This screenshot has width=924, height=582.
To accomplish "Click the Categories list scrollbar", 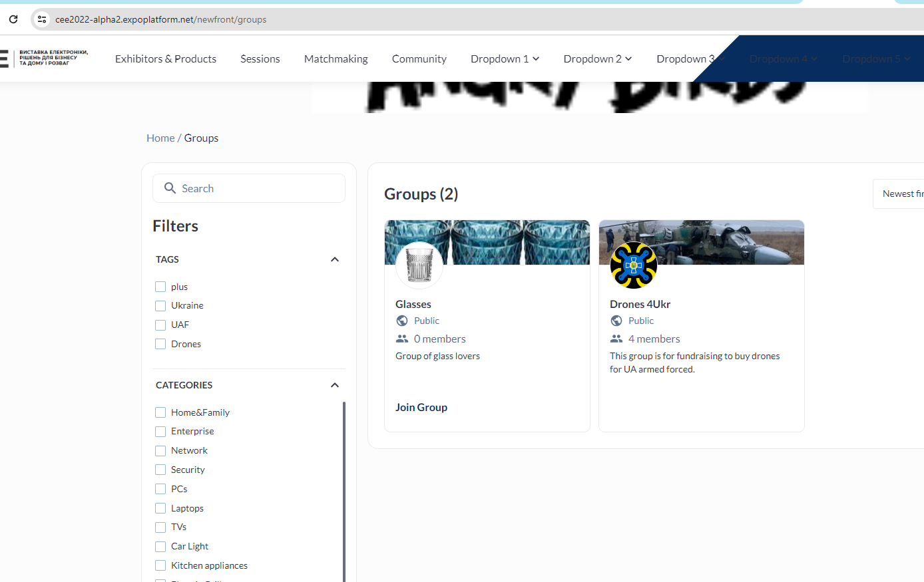I will pyautogui.click(x=344, y=492).
